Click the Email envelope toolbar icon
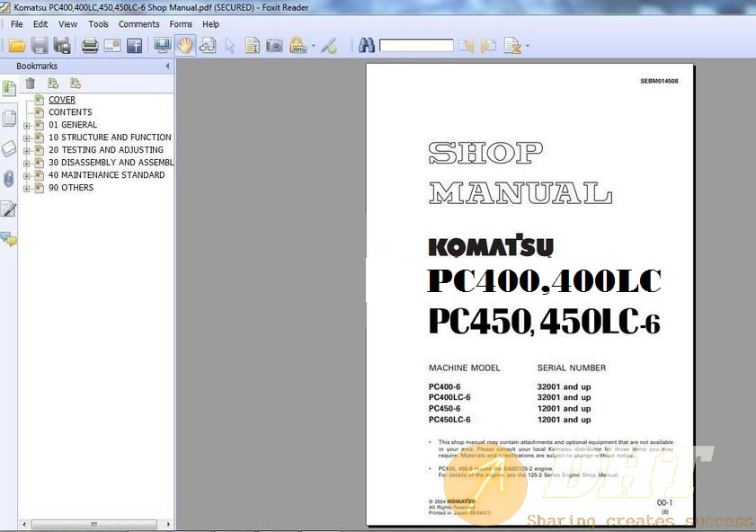Screen dimensions: 756x532 coord(112,46)
